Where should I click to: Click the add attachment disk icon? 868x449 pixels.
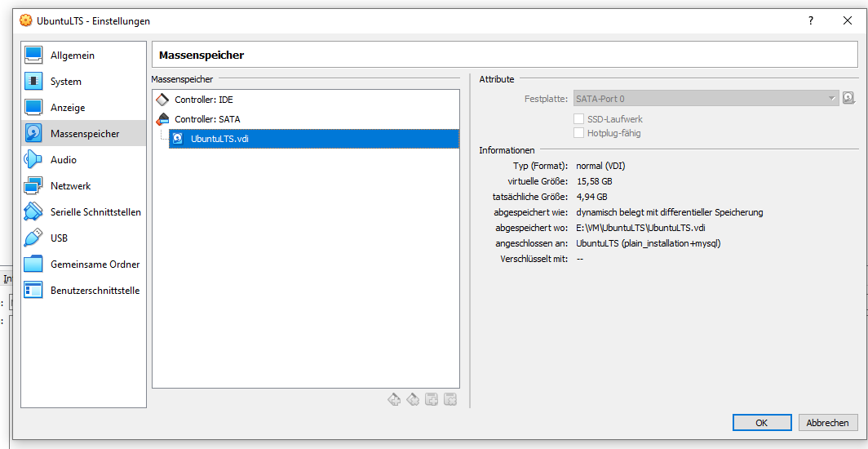click(432, 399)
